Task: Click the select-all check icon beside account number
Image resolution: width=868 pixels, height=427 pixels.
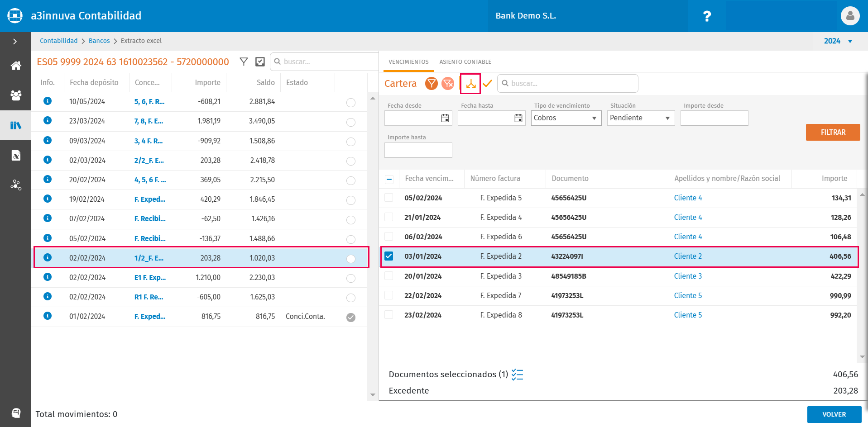Action: (x=260, y=62)
